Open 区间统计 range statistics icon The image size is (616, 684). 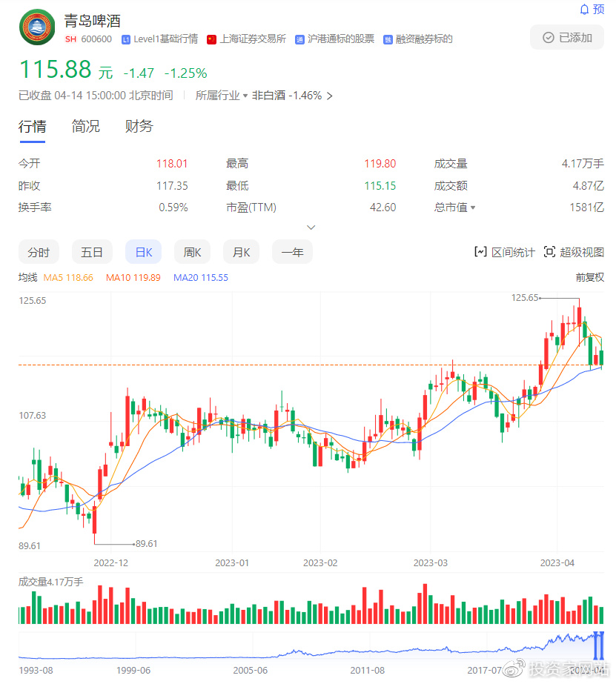(480, 252)
